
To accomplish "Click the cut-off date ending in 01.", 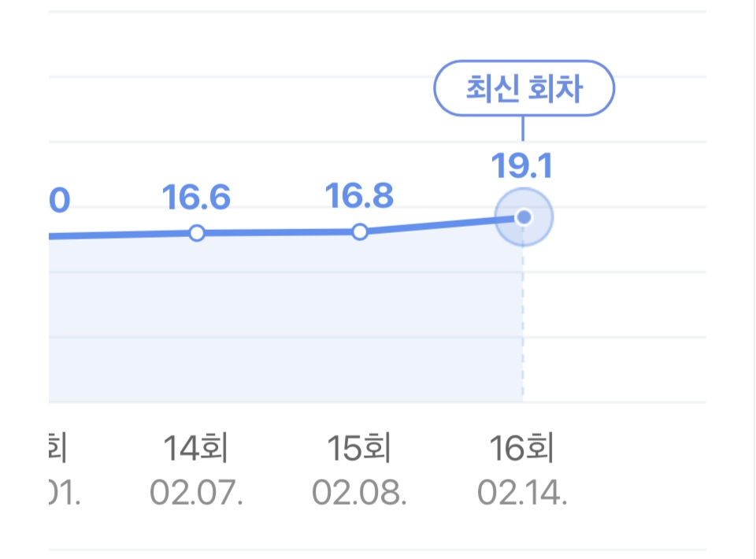I will tap(65, 494).
